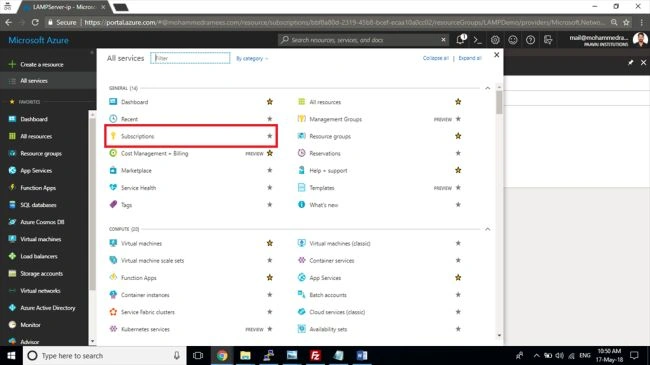Open Storage accounts in sidebar
Viewport: 650px width, 365px height.
pos(41,274)
